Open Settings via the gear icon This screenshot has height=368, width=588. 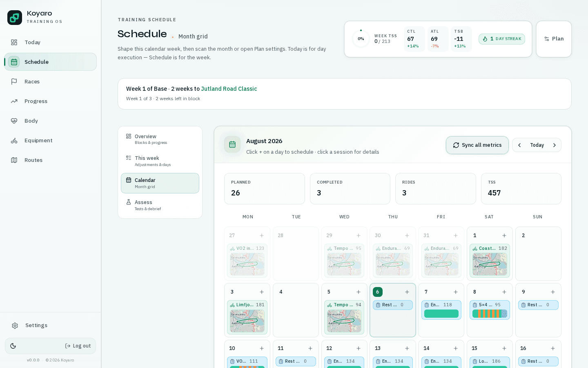coord(15,325)
